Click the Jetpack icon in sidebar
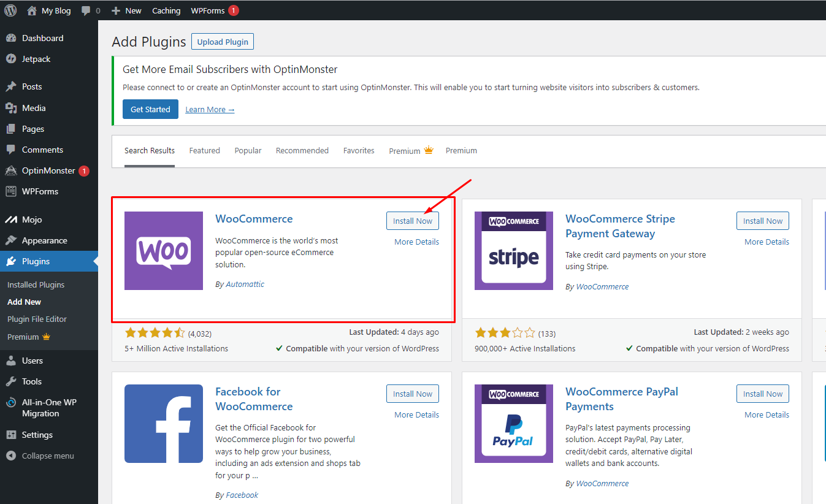Screen dimensions: 826x504 11,59
